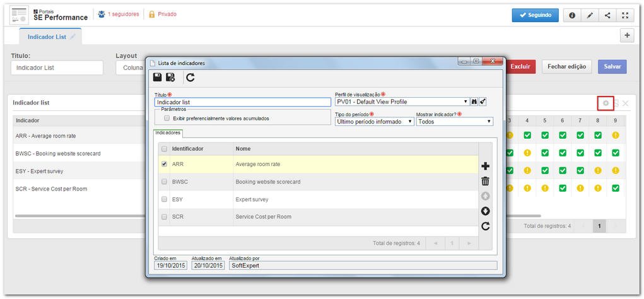Click the Seguindo button
This screenshot has height=299, width=644.
[535, 15]
